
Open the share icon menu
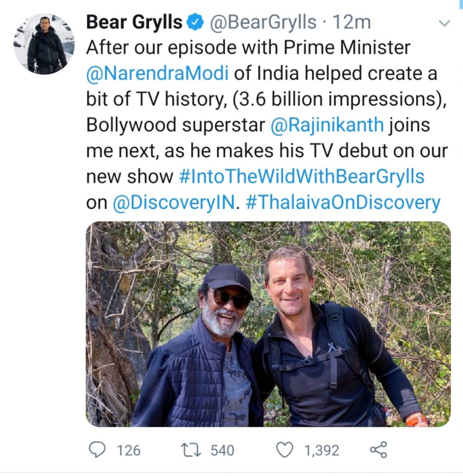click(378, 450)
